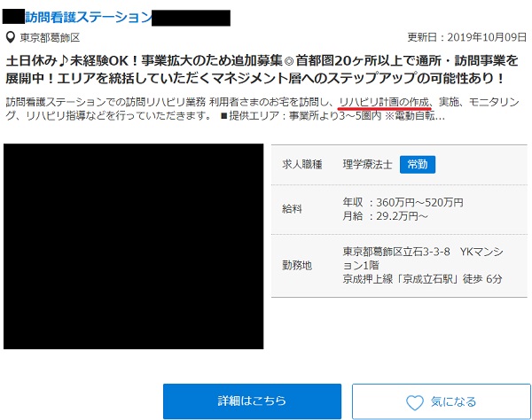This screenshot has width=532, height=420.
Task: Click the 東京都葛飾区 location text
Action: (50, 38)
